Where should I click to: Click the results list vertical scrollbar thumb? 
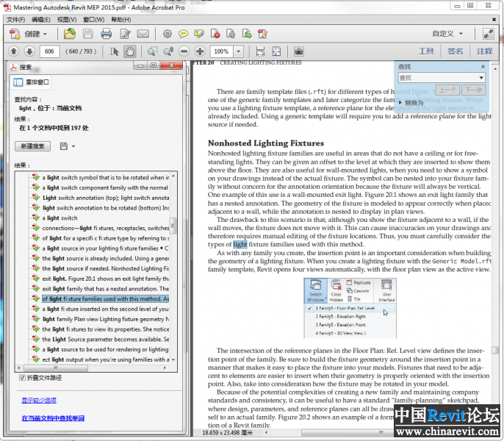point(173,225)
